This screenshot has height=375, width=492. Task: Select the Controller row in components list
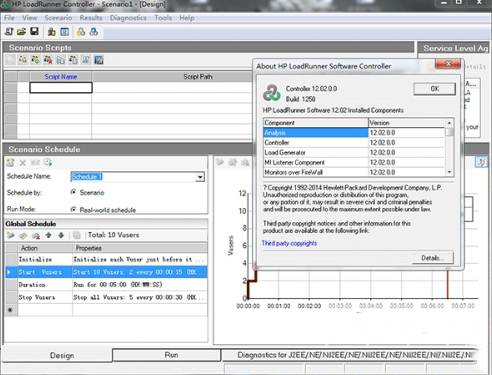click(x=354, y=142)
